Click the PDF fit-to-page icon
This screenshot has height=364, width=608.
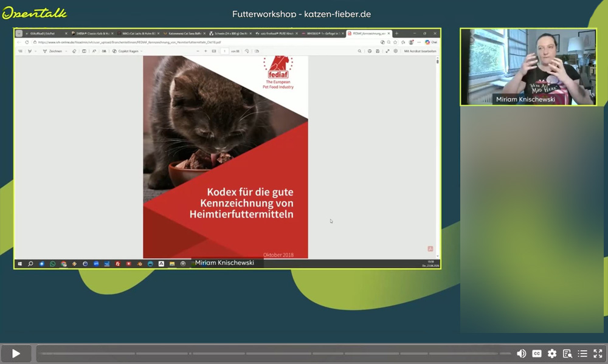(x=213, y=51)
